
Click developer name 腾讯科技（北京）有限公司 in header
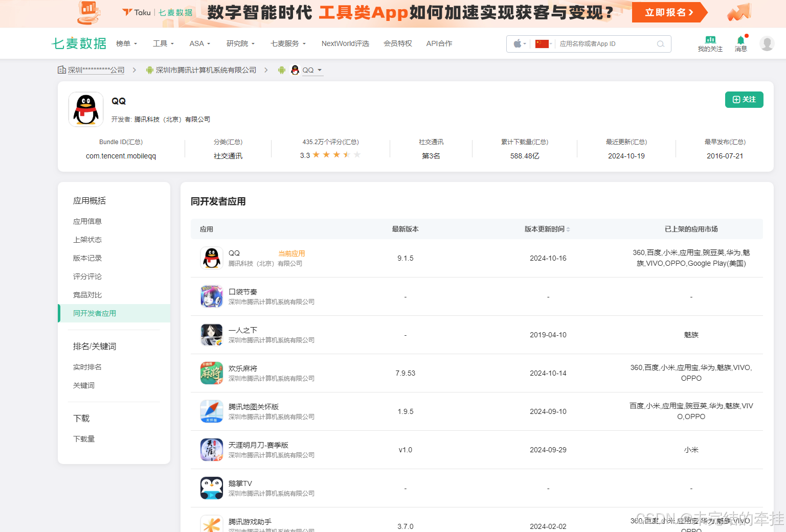(x=172, y=120)
